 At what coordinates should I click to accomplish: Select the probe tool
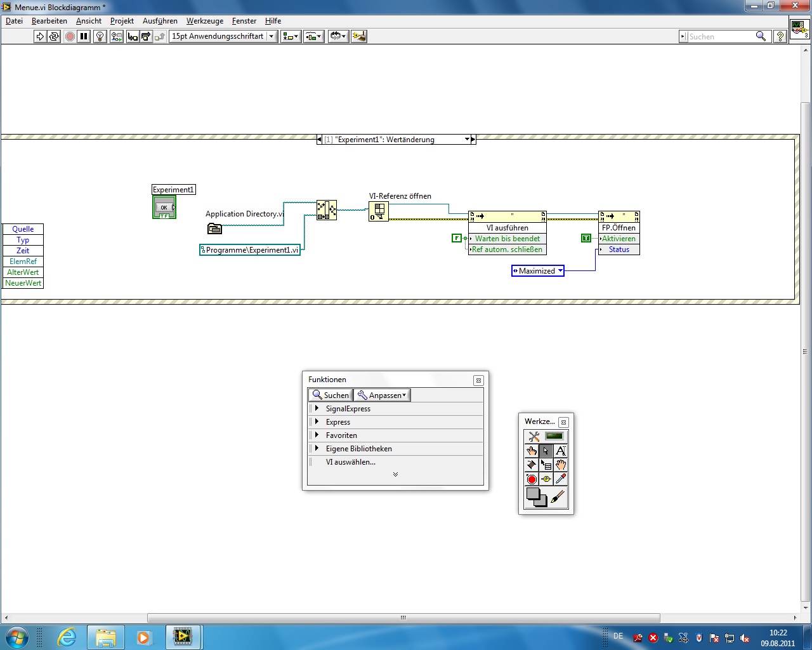pos(546,479)
